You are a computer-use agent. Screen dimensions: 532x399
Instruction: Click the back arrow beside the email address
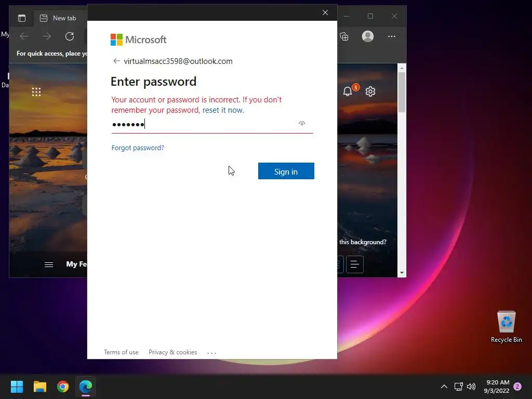click(116, 61)
